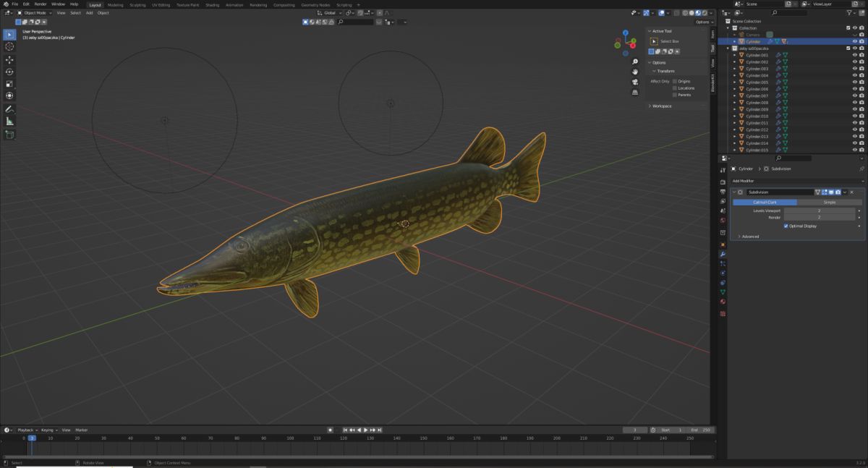Switch to the Sculpting workspace tab
868x468 pixels.
tap(137, 4)
